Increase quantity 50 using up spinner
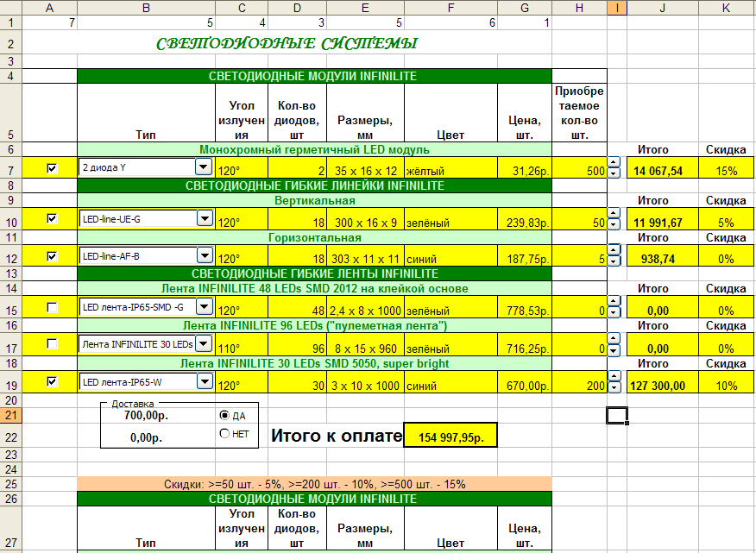Screen dimensions: 756x553 (x=614, y=213)
